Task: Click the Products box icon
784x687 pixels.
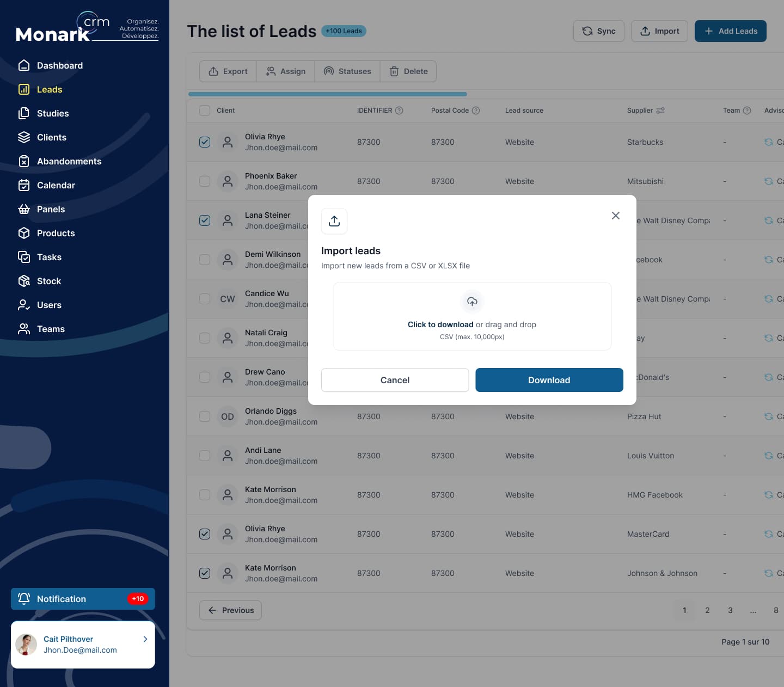Action: coord(24,233)
